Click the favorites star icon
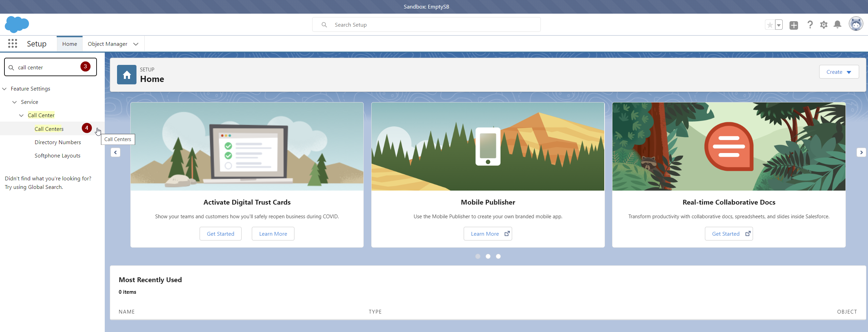The width and height of the screenshot is (868, 332). click(x=770, y=25)
